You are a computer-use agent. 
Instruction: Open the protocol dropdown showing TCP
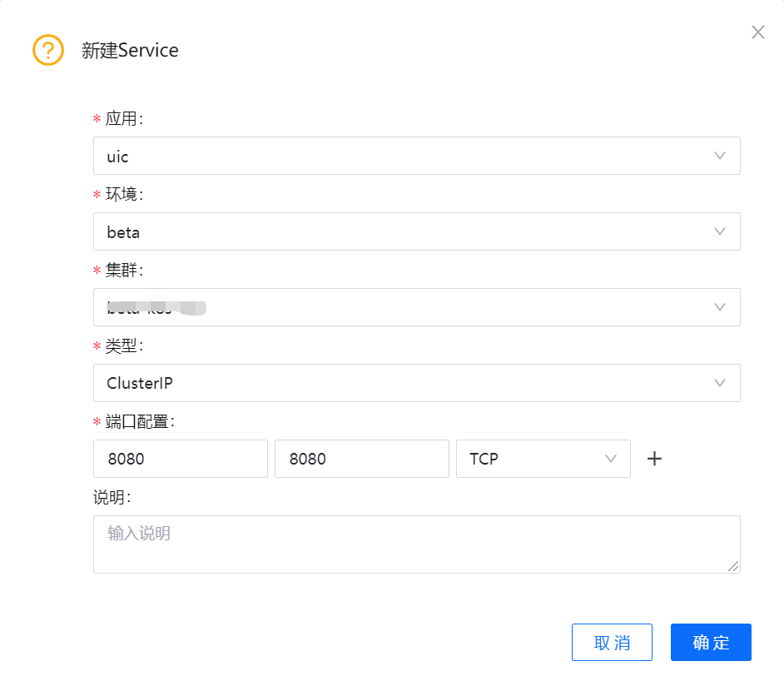[x=541, y=459]
